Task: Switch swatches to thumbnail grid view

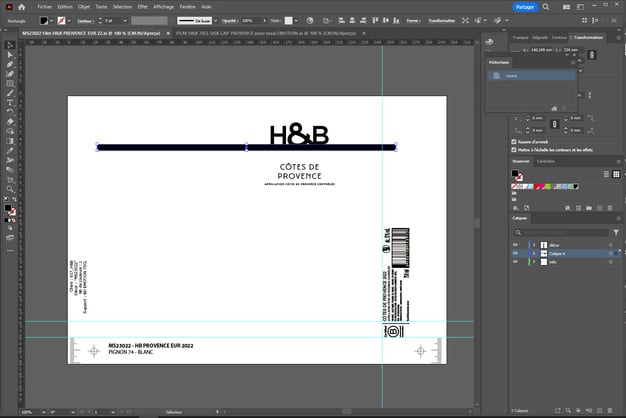Action: tap(616, 174)
